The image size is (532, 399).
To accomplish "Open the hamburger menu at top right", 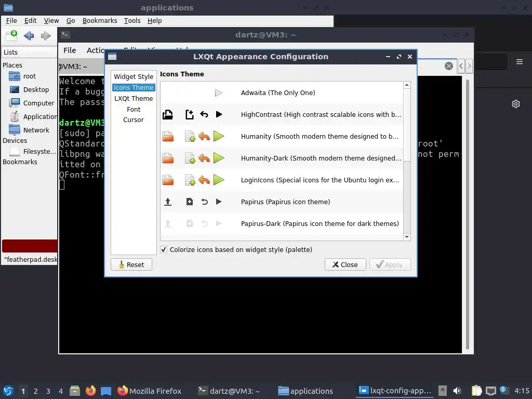I will coord(520,62).
